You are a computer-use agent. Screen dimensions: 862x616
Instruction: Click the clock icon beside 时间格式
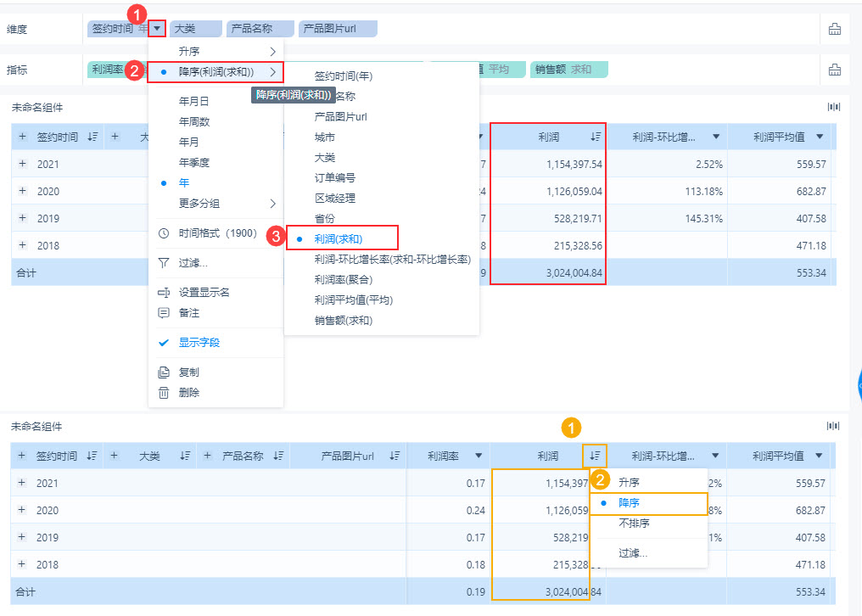pos(163,233)
